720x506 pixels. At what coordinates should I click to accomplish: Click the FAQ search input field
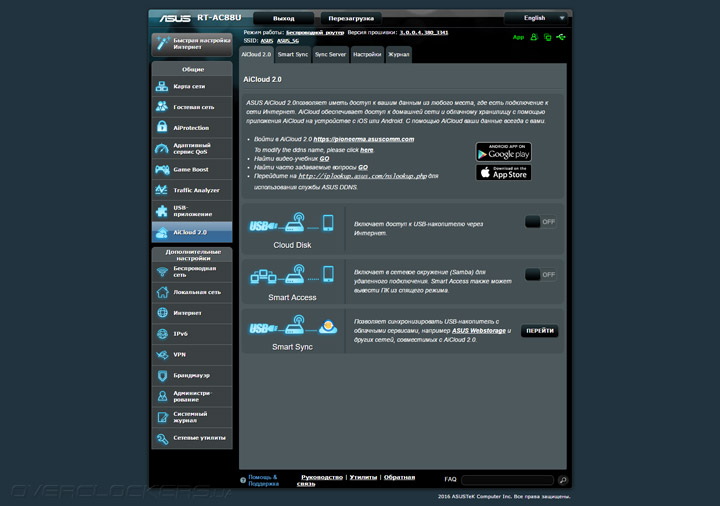[x=507, y=480]
